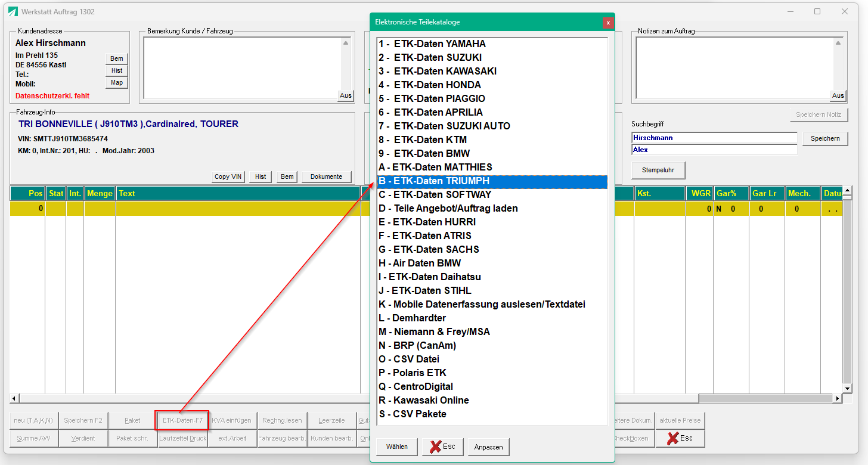Screen dimensions: 868x465
Task: Select B - ETK-Daten TRIUMPH entry
Action: point(492,181)
